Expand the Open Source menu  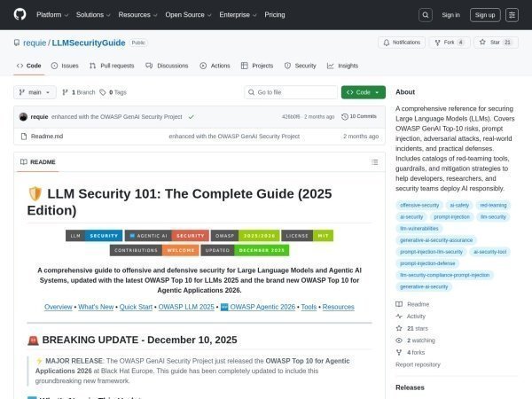(x=188, y=15)
